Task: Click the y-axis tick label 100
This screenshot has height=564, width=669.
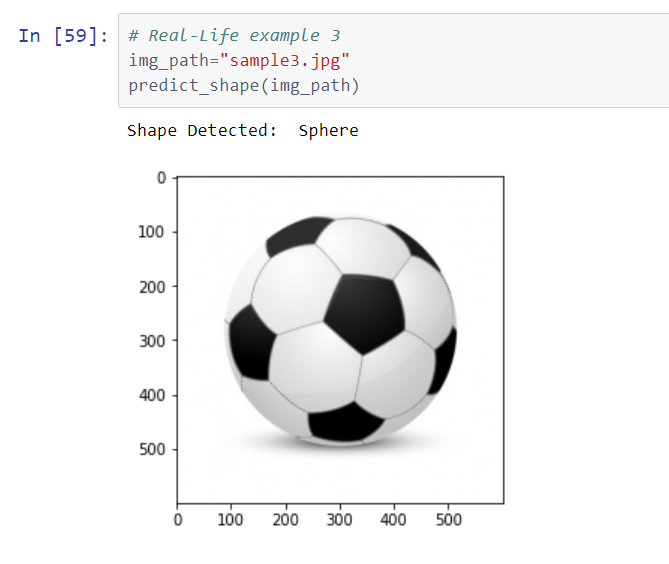Action: 151,232
